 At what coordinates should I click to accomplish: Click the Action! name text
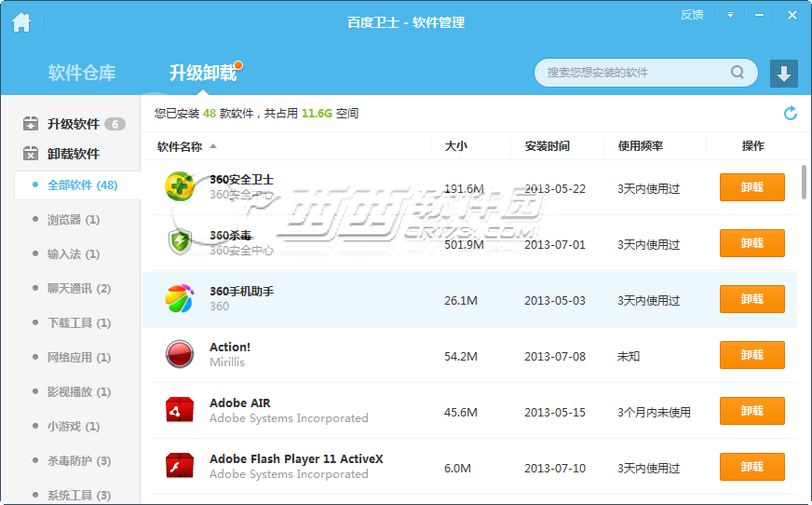click(230, 347)
